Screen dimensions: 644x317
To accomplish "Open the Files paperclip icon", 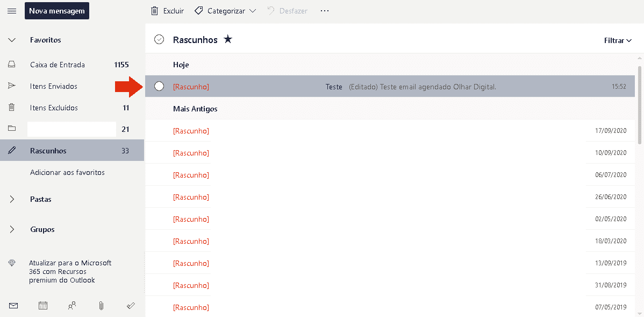I will 101,306.
